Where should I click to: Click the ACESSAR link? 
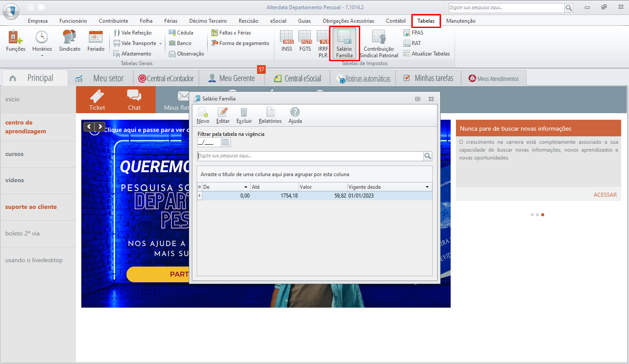click(605, 195)
